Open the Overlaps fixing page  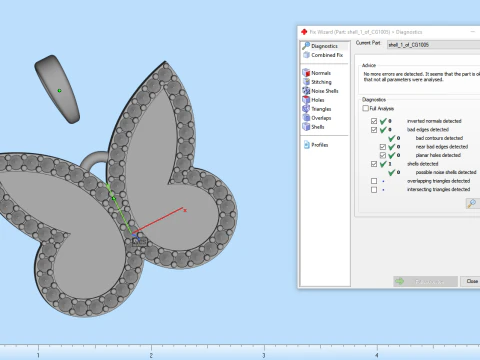pyautogui.click(x=317, y=118)
